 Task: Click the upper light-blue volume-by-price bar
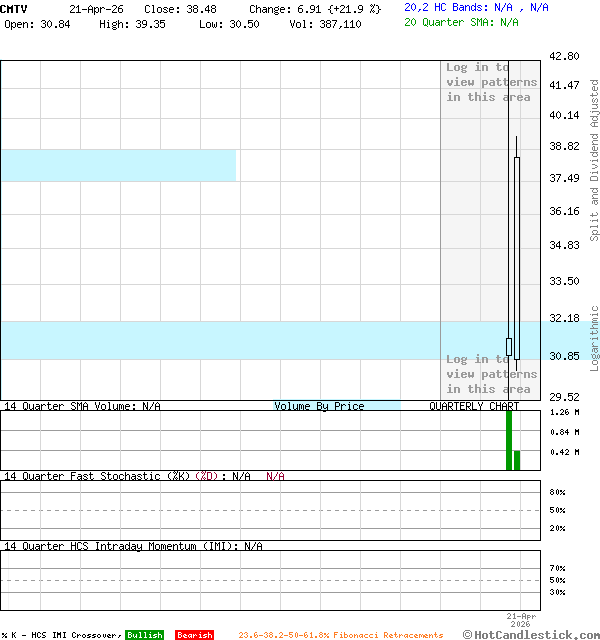coord(118,165)
